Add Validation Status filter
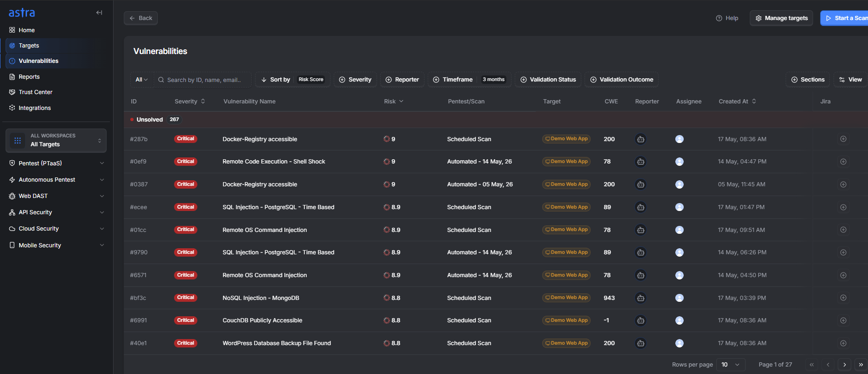The width and height of the screenshot is (868, 374). tap(548, 80)
